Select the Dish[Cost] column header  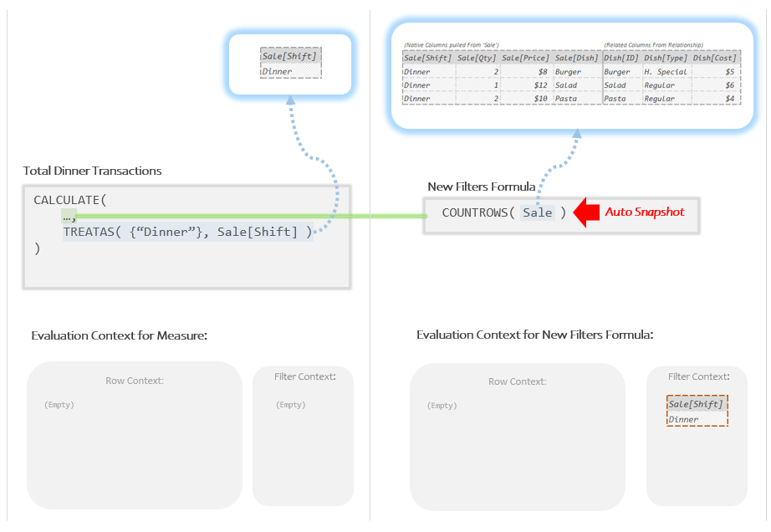(x=714, y=58)
